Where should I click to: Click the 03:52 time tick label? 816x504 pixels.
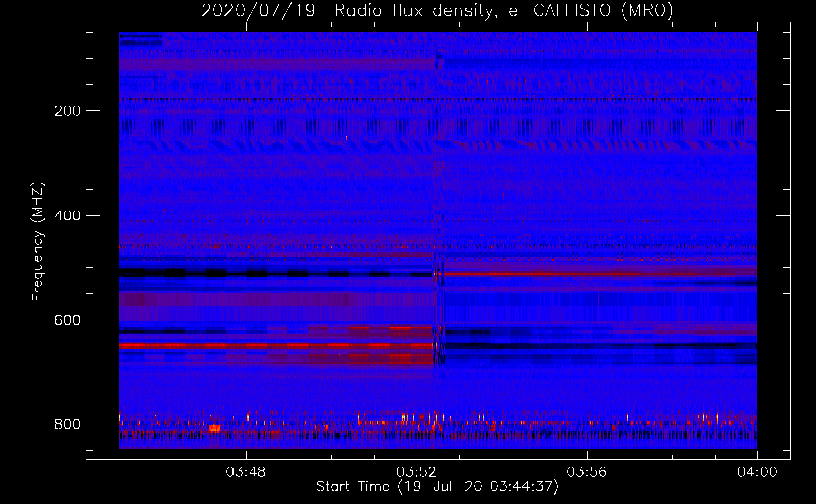pyautogui.click(x=416, y=472)
